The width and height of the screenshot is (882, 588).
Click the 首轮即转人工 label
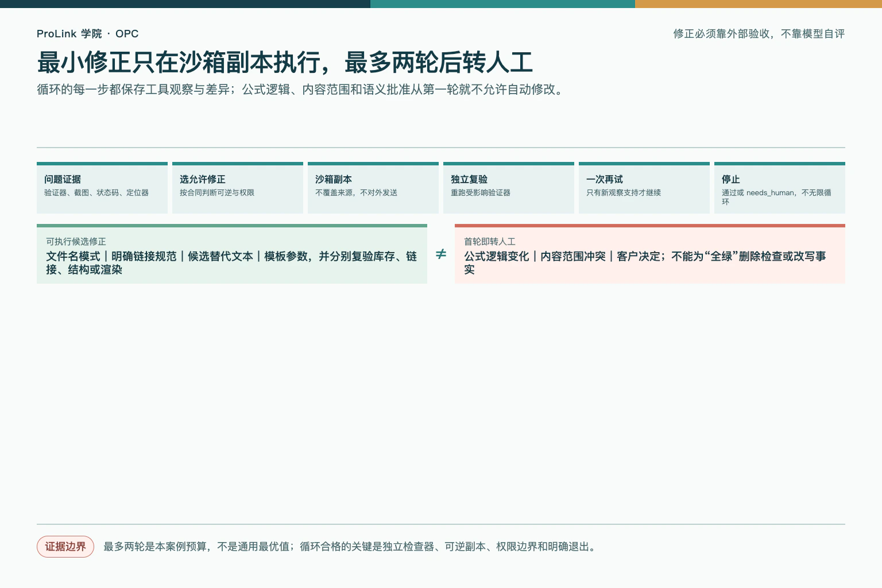click(490, 242)
